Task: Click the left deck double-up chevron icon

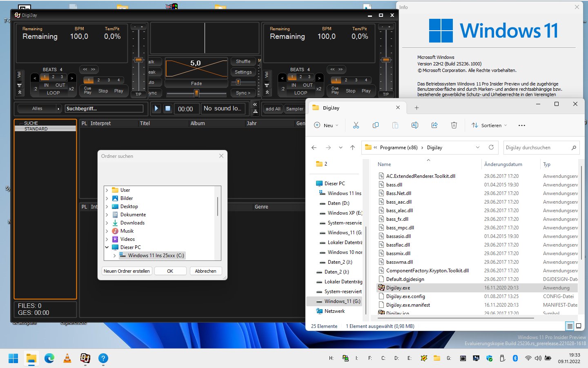Action: [x=19, y=92]
